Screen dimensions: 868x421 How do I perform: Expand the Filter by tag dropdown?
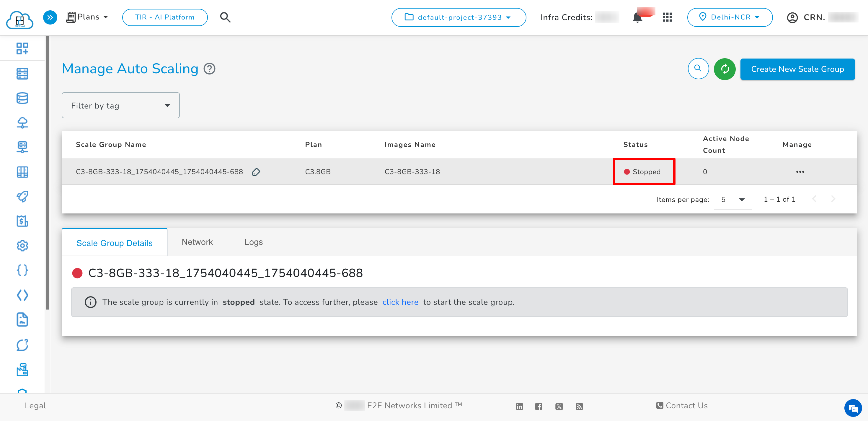(x=120, y=106)
